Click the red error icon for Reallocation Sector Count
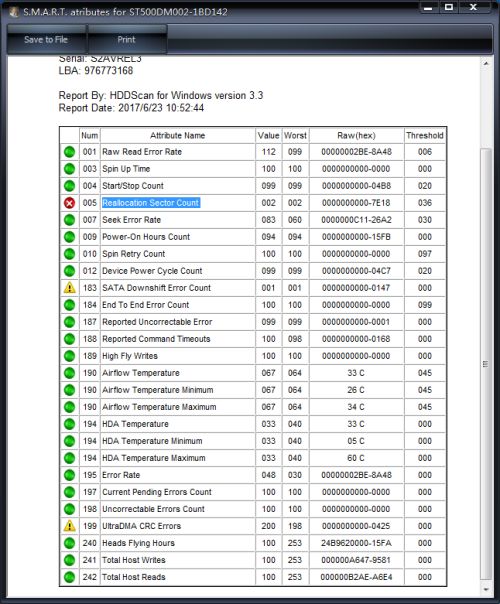The width and height of the screenshot is (500, 604). click(69, 203)
